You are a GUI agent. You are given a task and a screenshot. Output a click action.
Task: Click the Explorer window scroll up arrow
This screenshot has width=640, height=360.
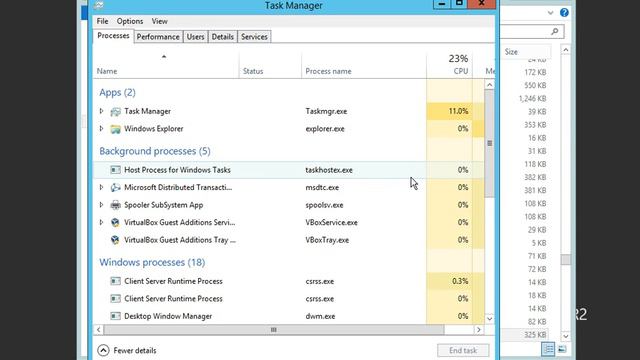click(x=566, y=50)
